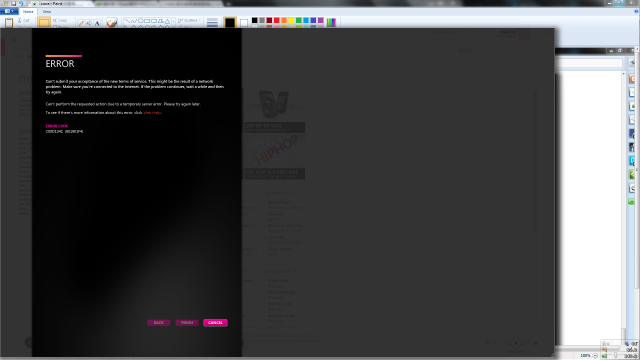Click the Cut scissors command in Paint

click(23, 20)
